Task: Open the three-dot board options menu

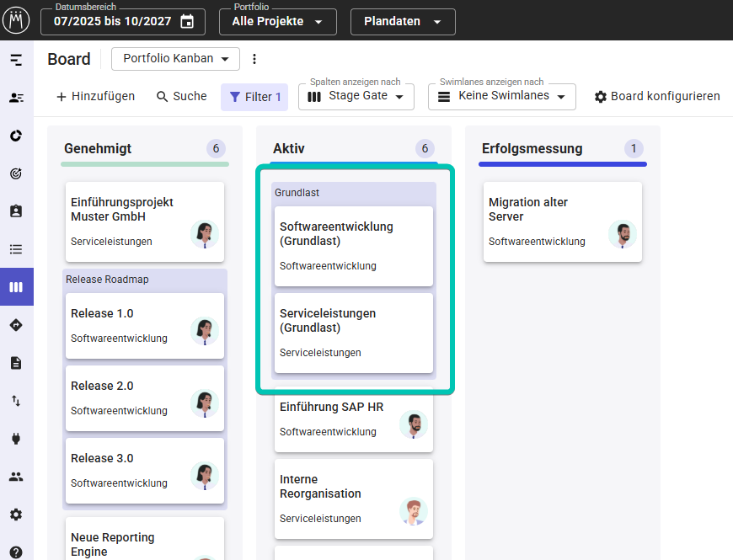Action: coord(254,59)
